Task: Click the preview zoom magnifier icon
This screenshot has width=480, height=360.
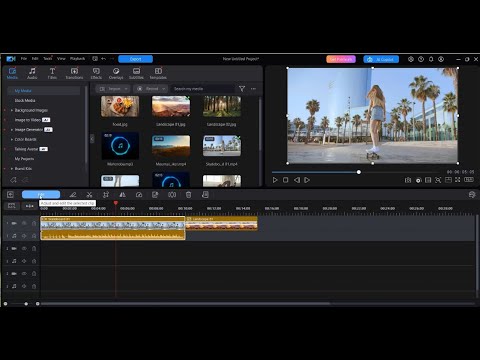Action: (x=438, y=180)
